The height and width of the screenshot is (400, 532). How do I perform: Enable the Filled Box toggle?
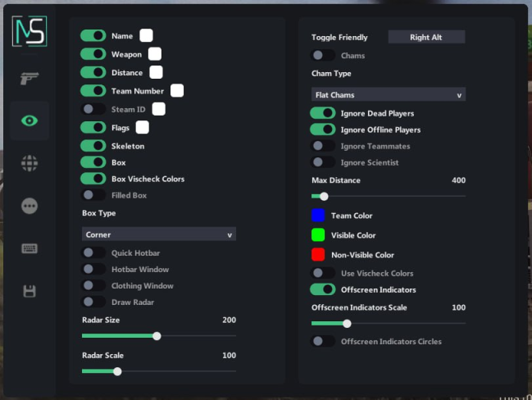click(x=93, y=196)
